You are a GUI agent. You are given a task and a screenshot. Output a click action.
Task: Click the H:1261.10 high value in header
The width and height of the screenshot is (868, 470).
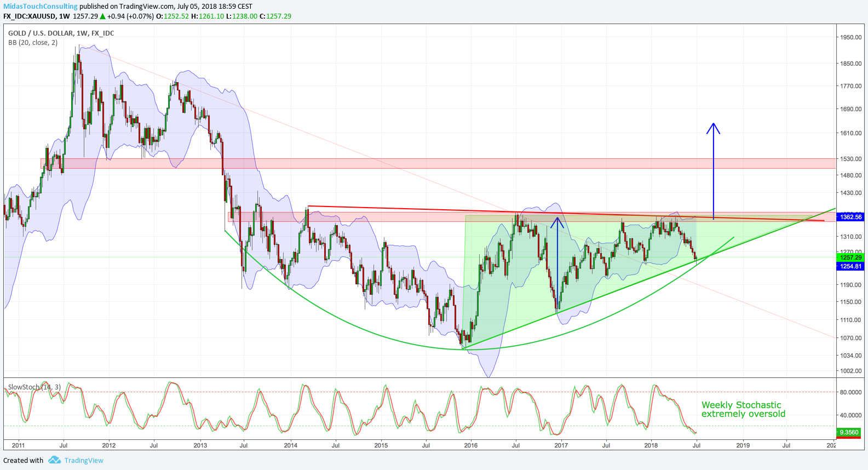tap(208, 16)
